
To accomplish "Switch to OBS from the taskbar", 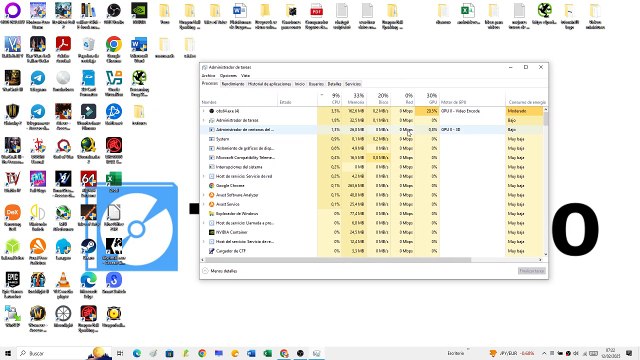I will pyautogui.click(x=300, y=353).
